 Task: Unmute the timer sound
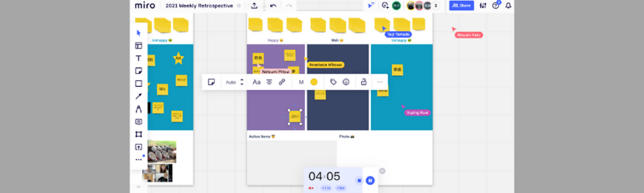pos(311,188)
